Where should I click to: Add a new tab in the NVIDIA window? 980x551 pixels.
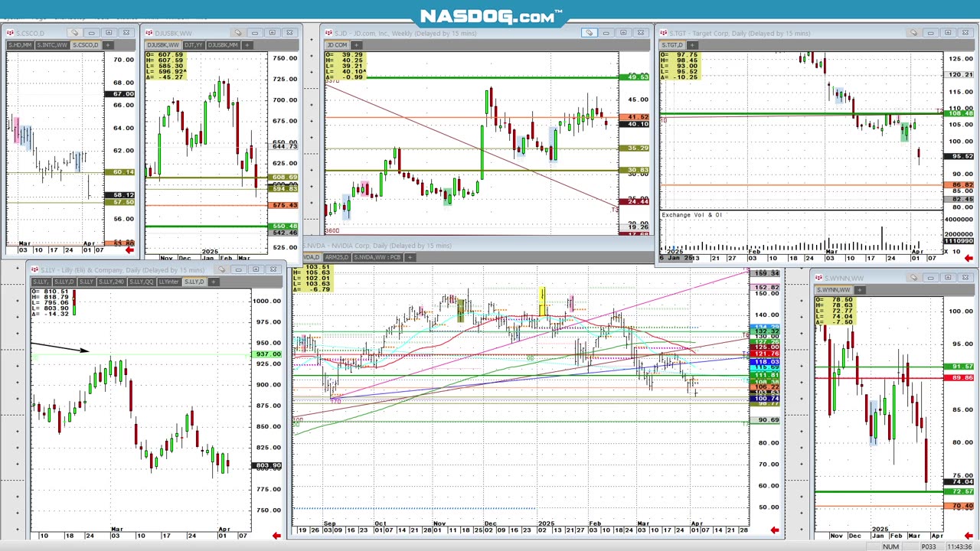pos(410,257)
